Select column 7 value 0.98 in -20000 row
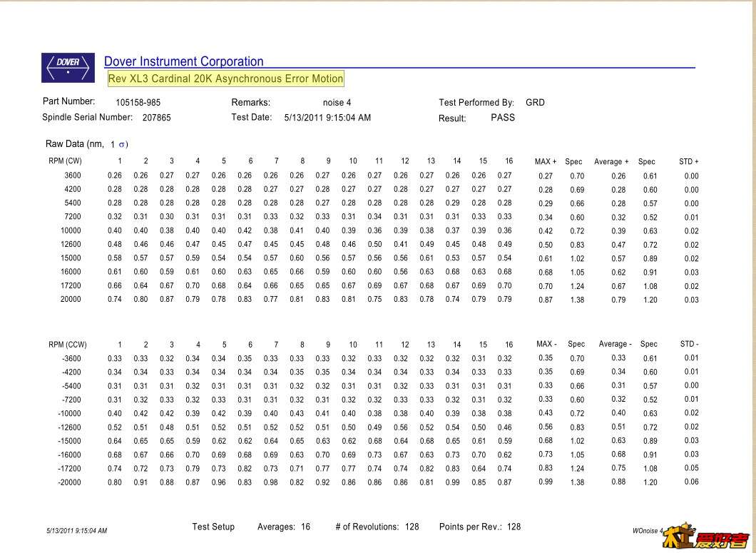Viewport: 756px width, 553px height. 270,482
